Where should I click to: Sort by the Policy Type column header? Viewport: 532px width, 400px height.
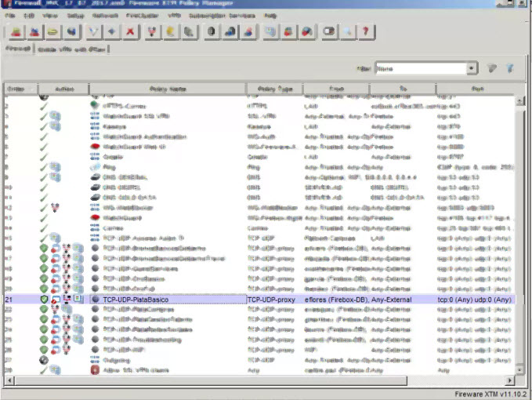[x=275, y=89]
